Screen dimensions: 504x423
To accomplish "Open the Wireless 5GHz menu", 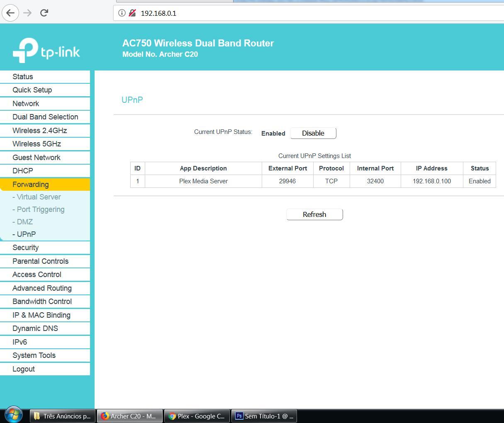I will click(x=45, y=144).
